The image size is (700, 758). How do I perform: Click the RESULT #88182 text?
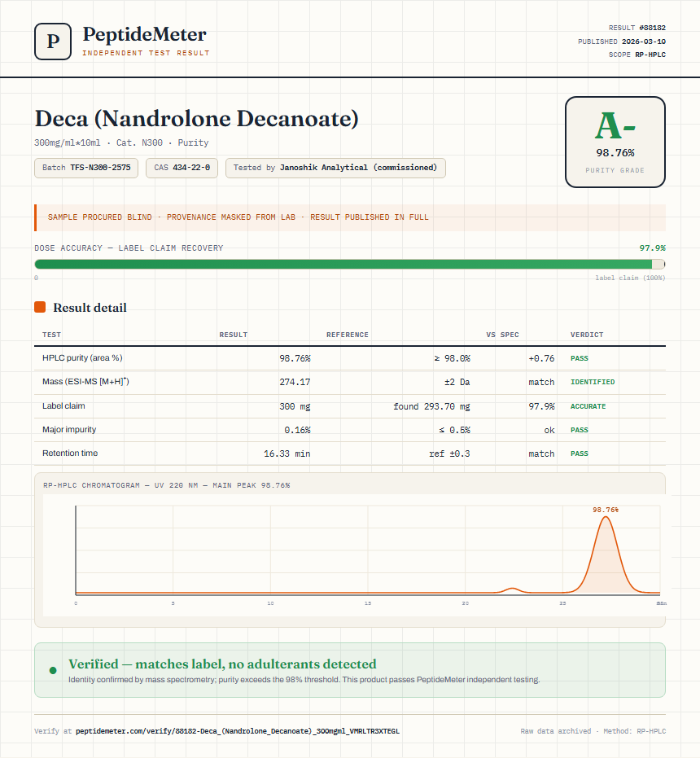(x=637, y=28)
